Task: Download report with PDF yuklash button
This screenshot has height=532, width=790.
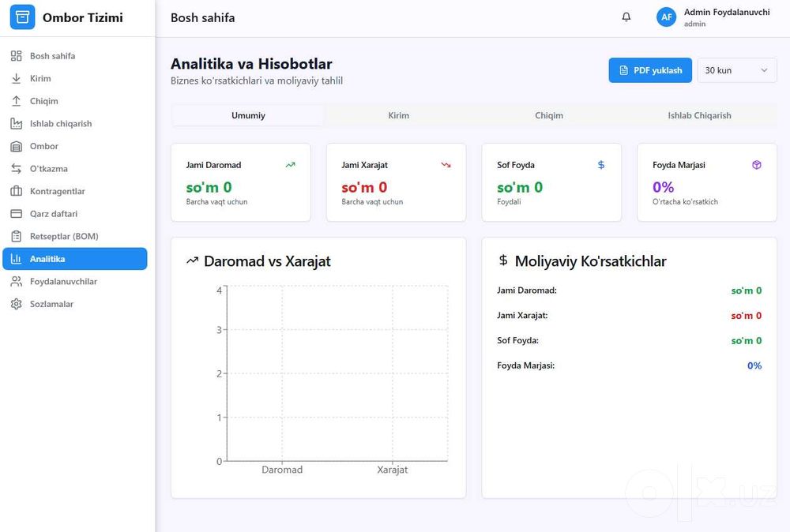Action: (650, 70)
